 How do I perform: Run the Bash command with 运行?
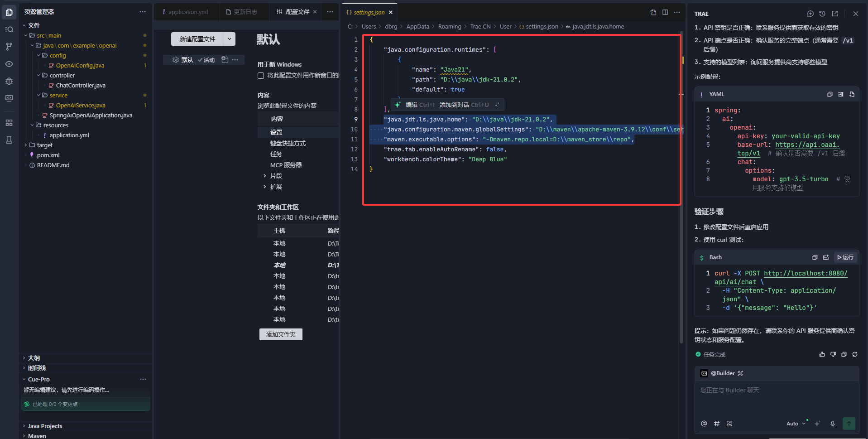point(845,257)
